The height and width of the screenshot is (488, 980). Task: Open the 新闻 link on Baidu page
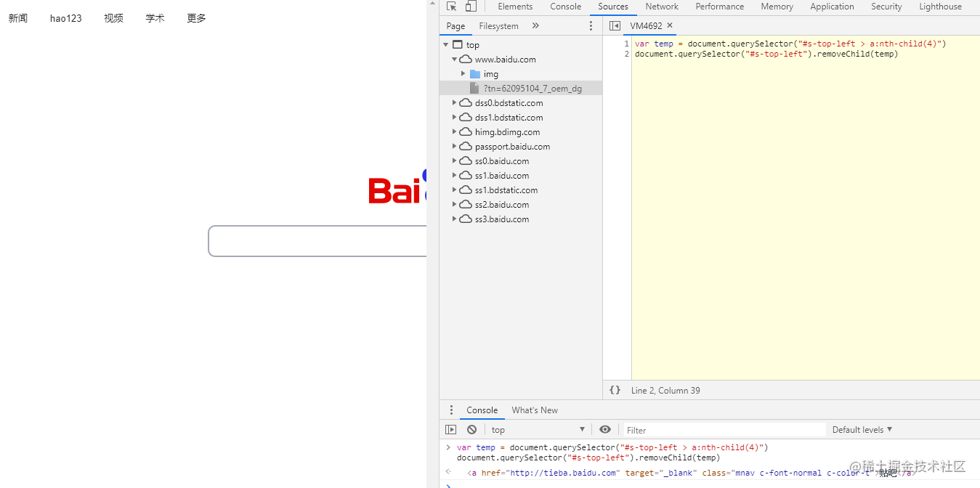[18, 18]
